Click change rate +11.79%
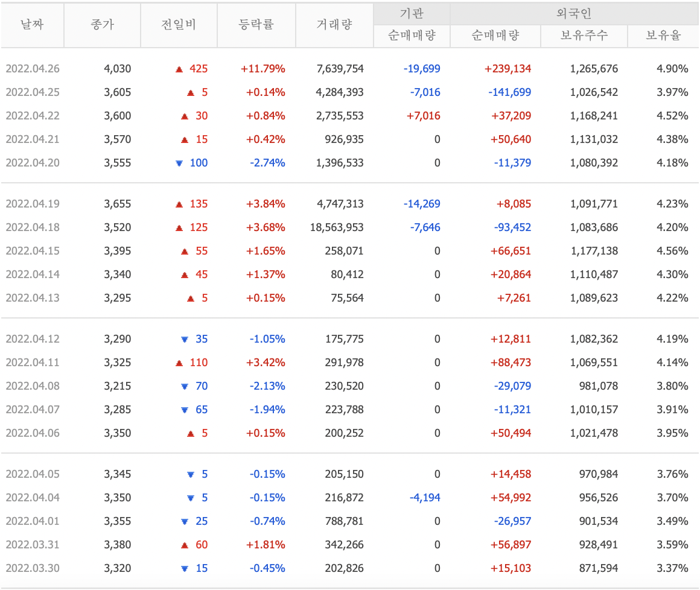 point(262,69)
